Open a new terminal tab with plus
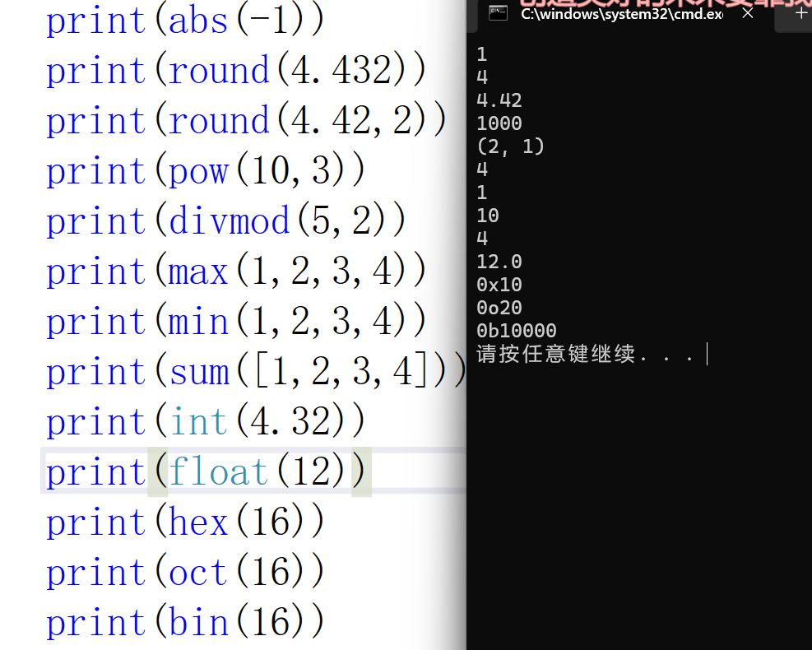The width and height of the screenshot is (812, 650). click(801, 13)
